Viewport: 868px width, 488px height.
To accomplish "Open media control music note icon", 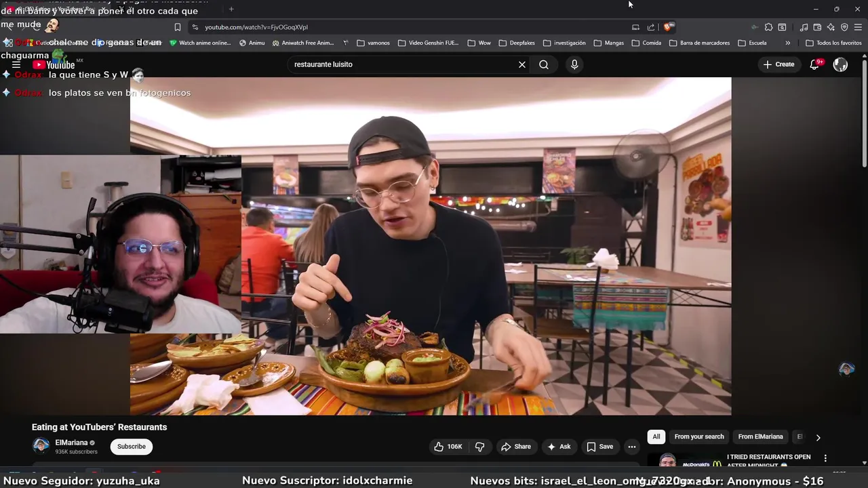I will [x=804, y=27].
